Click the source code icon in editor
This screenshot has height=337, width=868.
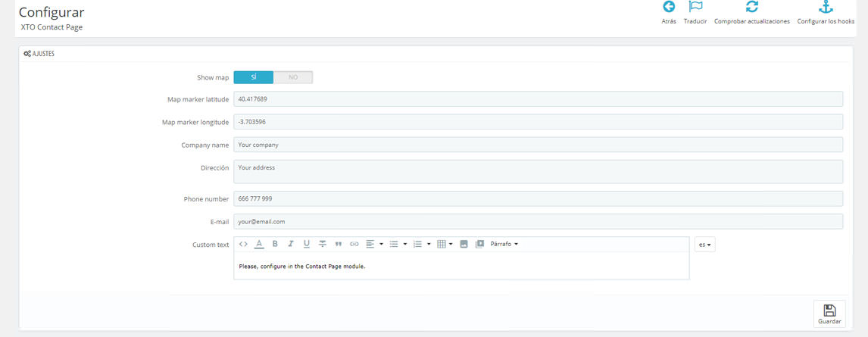click(x=243, y=244)
